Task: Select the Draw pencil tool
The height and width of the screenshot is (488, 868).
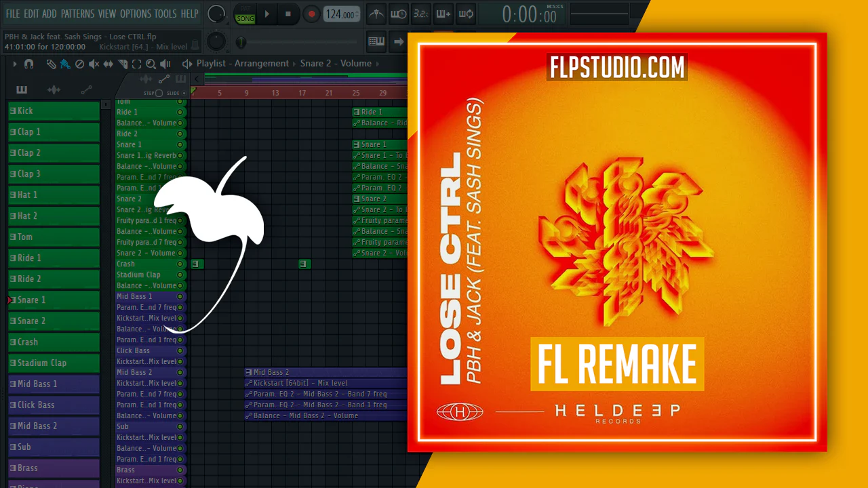Action: point(51,64)
